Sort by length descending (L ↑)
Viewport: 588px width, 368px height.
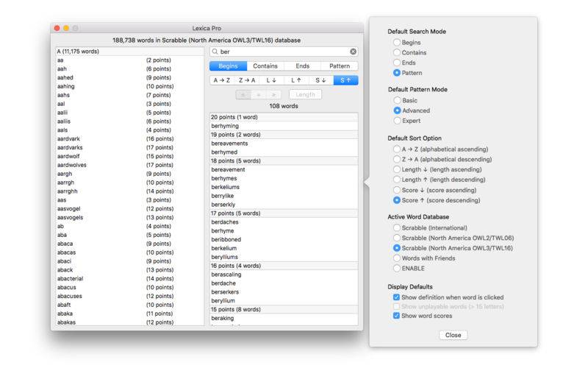(x=296, y=80)
